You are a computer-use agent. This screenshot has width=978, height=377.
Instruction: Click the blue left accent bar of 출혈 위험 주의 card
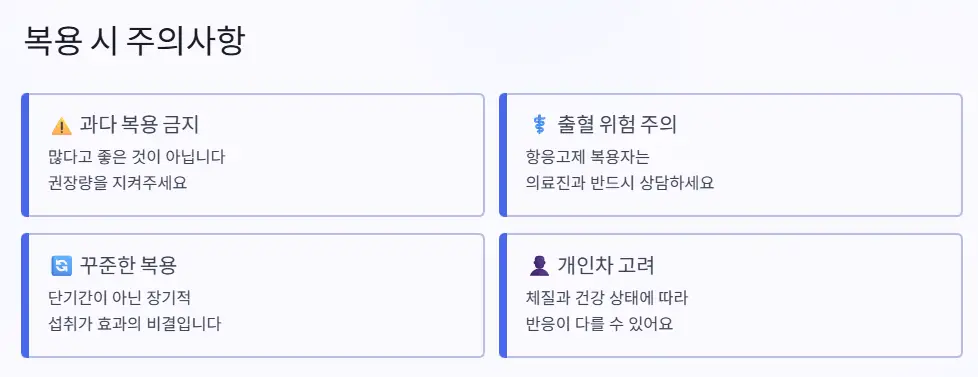pos(503,155)
